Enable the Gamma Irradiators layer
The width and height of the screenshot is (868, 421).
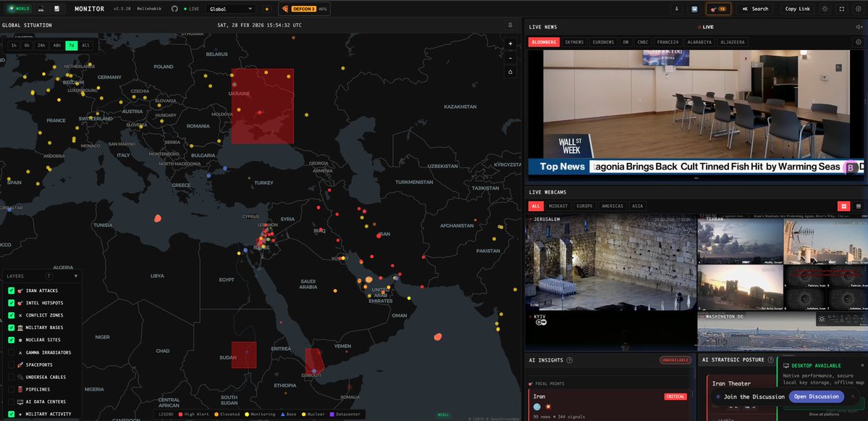11,352
